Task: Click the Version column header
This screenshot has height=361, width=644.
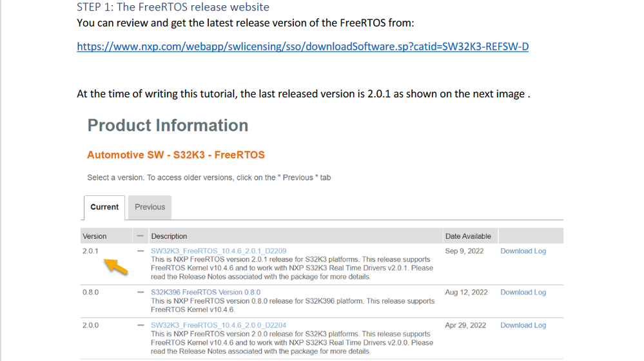Action: (x=95, y=237)
